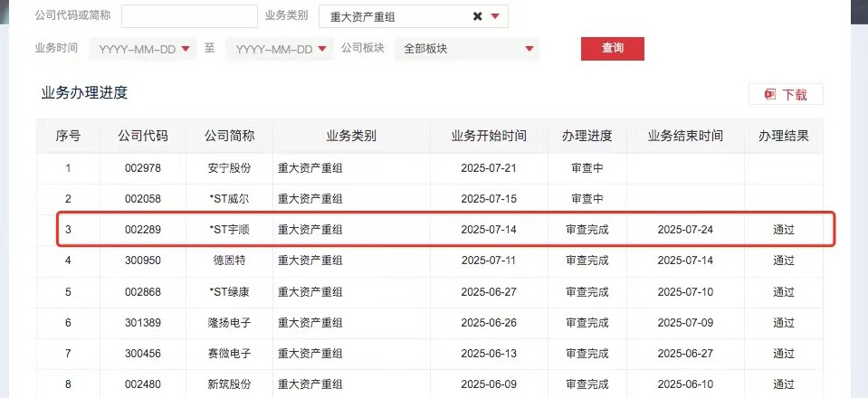Click start date 2025-06-13
The image size is (868, 398).
pos(489,353)
